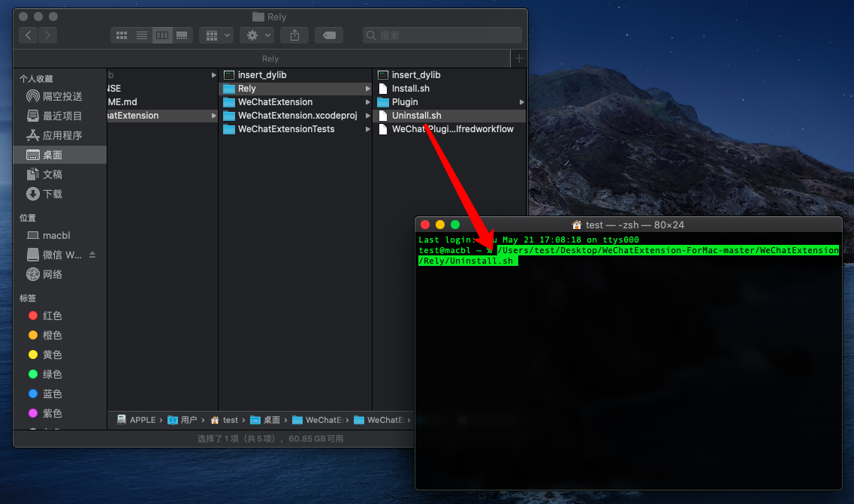The height and width of the screenshot is (504, 854).
Task: Select the WeChatExtensionTests folder
Action: (295, 129)
